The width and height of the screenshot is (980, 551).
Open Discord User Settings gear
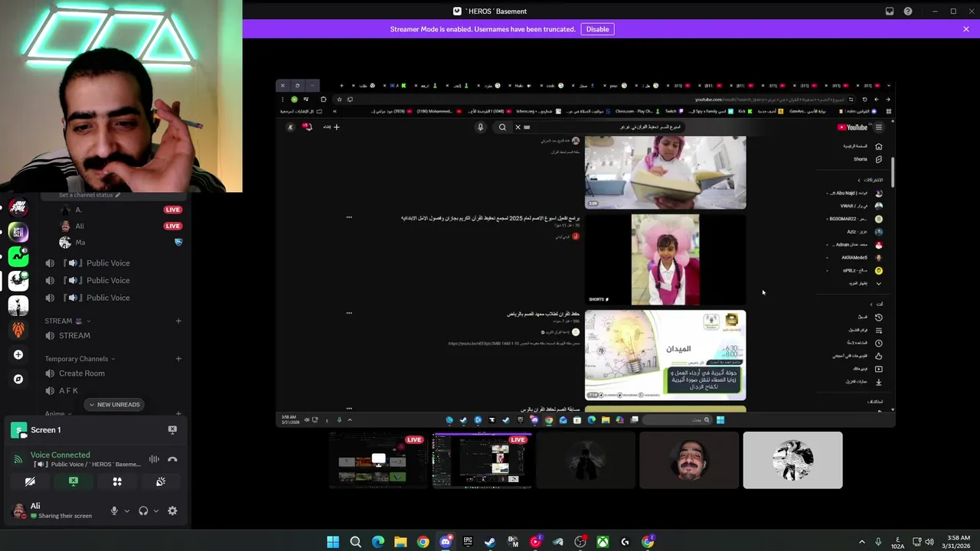pos(172,510)
